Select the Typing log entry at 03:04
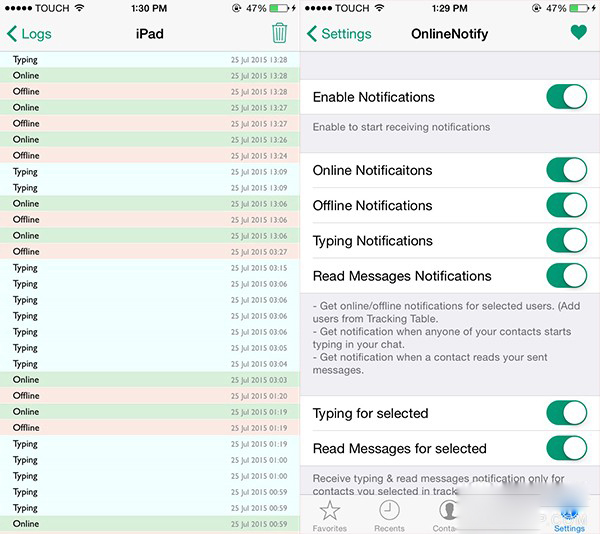 pos(150,364)
